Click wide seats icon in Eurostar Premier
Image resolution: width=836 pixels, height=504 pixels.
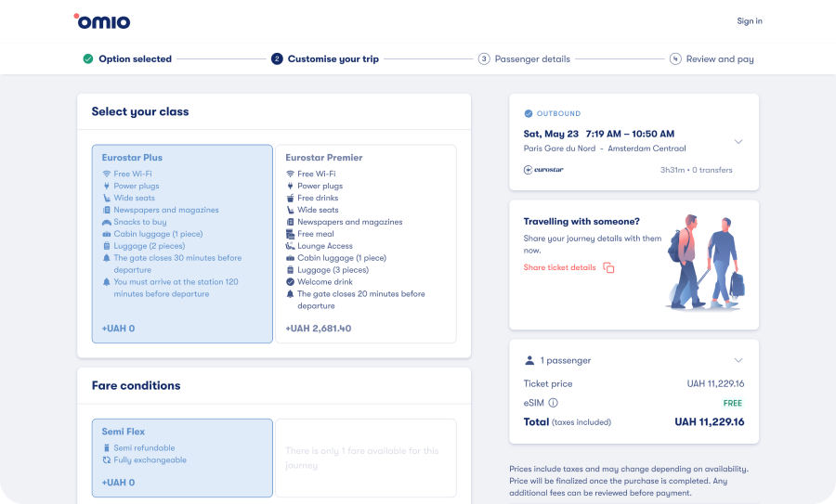tap(290, 210)
